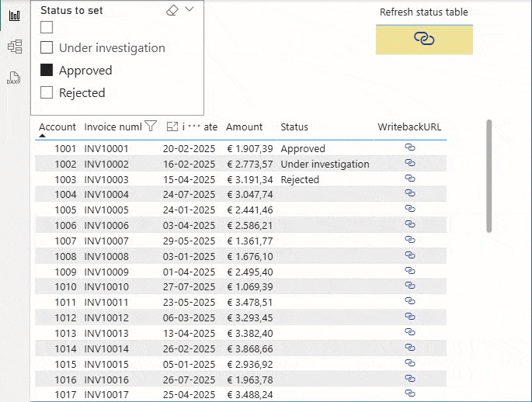Clear selections with the slicer eraser icon
Screen dimensions: 532x402
(172, 10)
